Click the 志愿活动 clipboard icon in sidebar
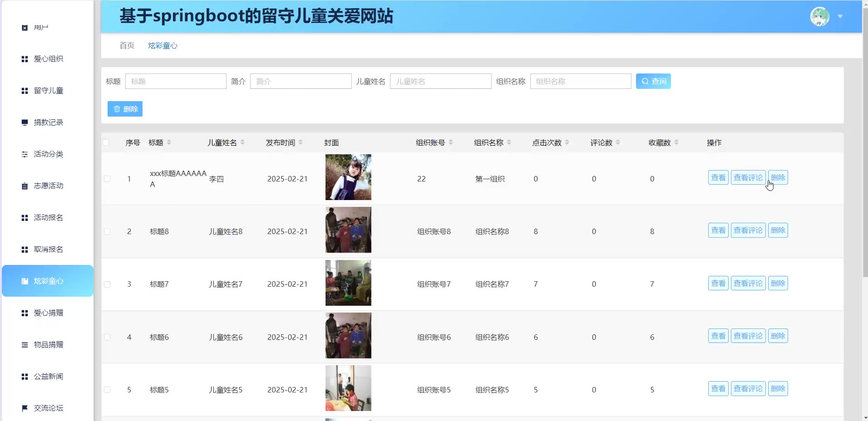 25,186
